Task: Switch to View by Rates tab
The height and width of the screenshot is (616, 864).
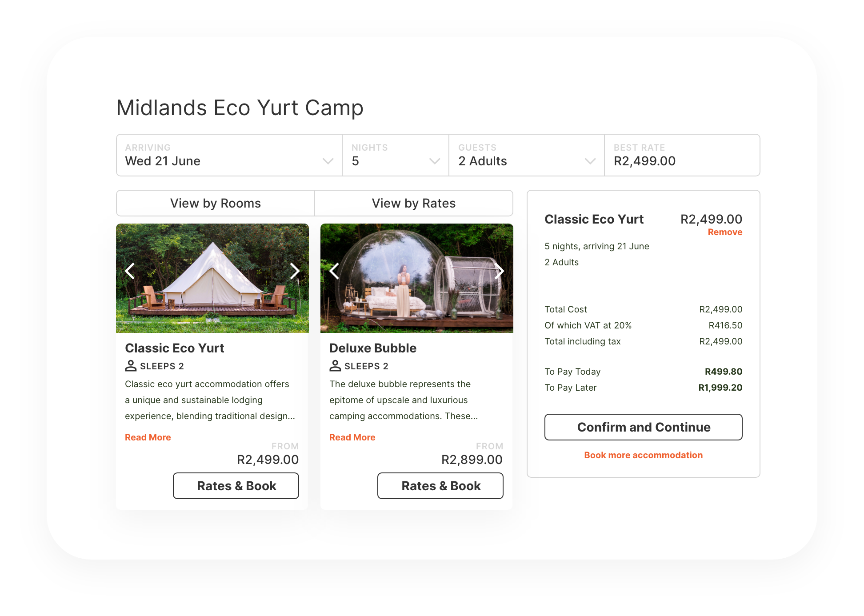Action: [x=414, y=203]
